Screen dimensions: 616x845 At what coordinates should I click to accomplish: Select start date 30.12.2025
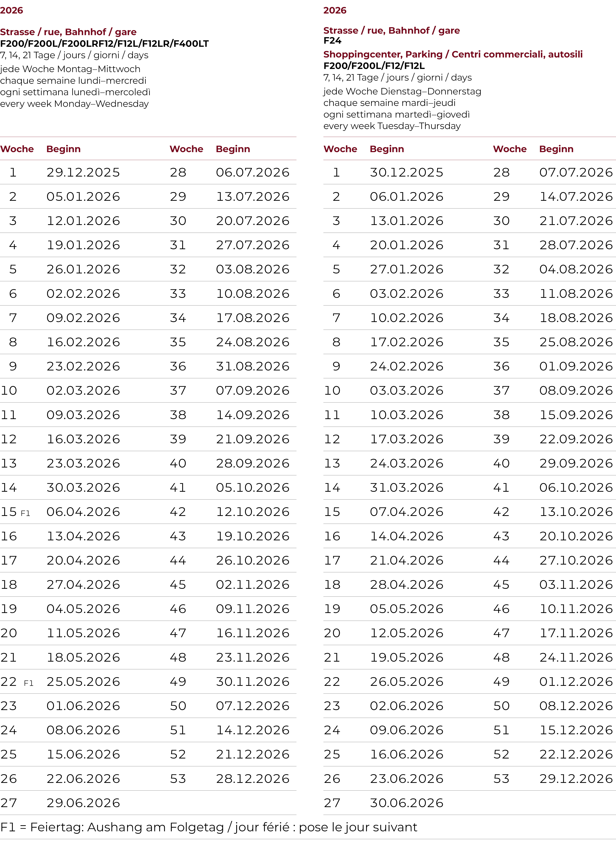406,172
